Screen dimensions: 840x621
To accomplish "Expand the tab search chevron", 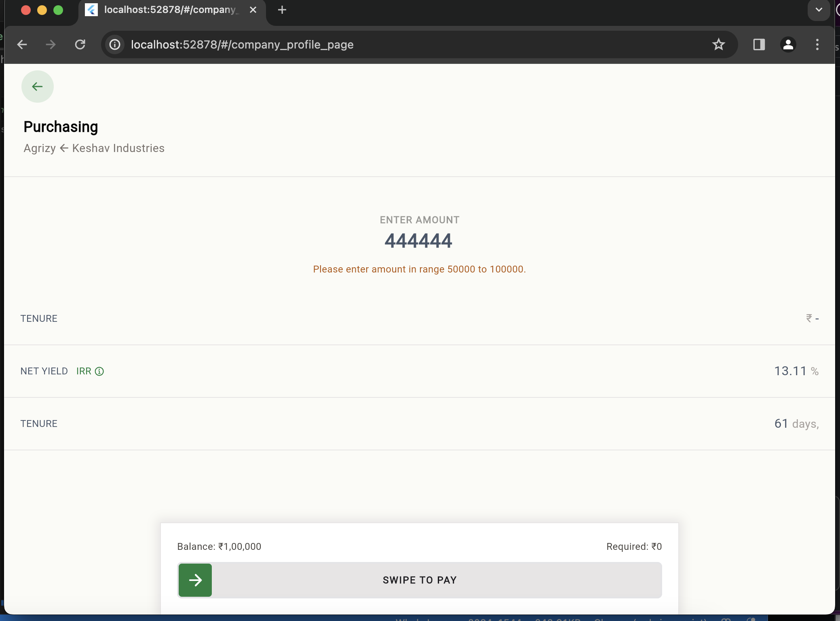I will 819,10.
